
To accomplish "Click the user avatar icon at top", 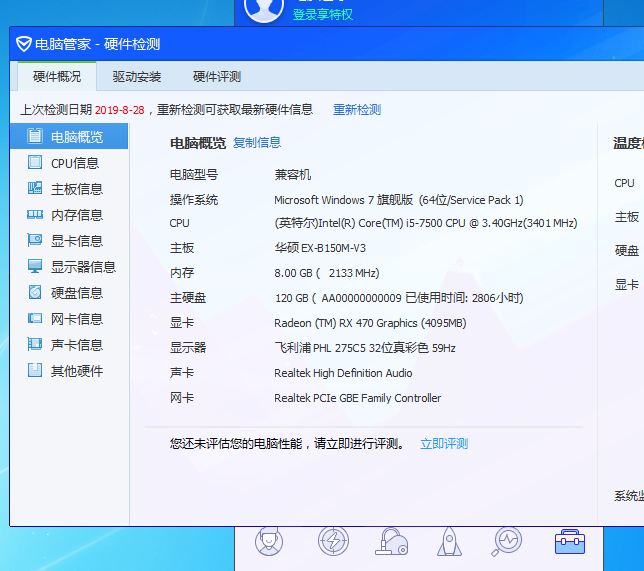I will point(264,8).
